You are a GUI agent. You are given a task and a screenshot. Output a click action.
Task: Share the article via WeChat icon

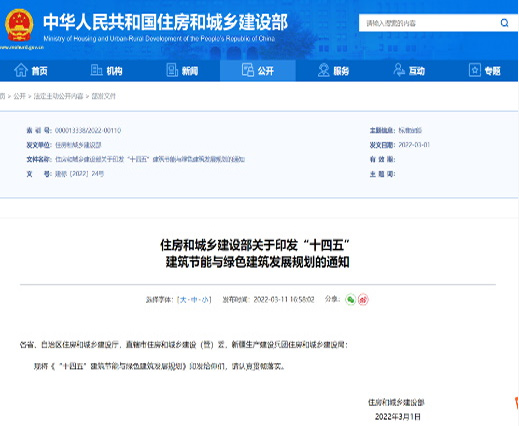(350, 299)
